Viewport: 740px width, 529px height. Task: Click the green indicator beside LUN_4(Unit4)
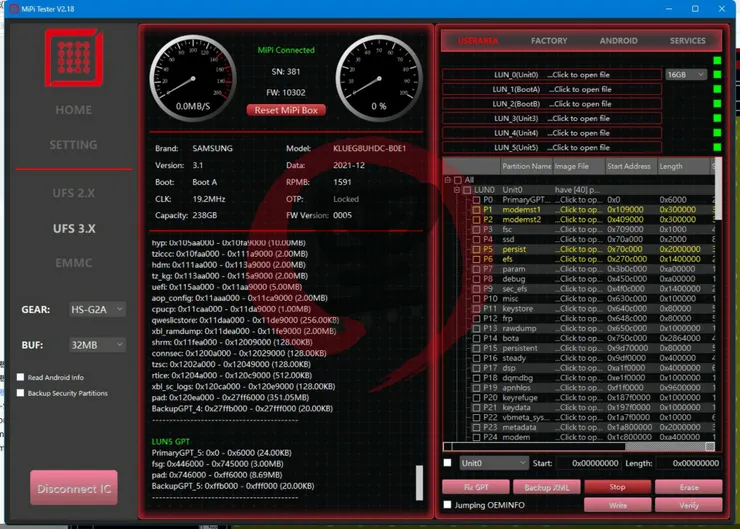coord(717,133)
